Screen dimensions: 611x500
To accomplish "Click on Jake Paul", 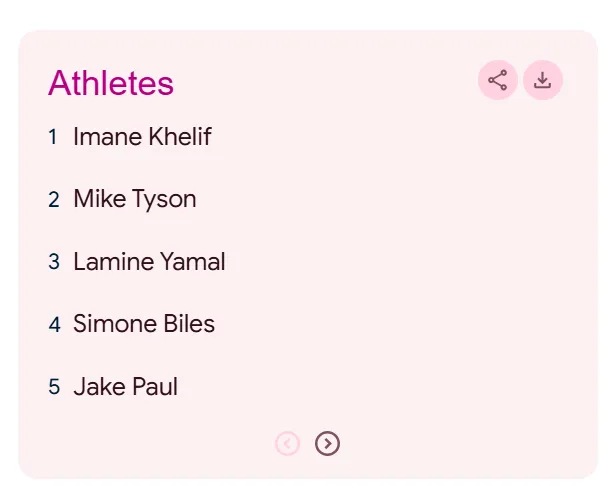I will pyautogui.click(x=125, y=386).
